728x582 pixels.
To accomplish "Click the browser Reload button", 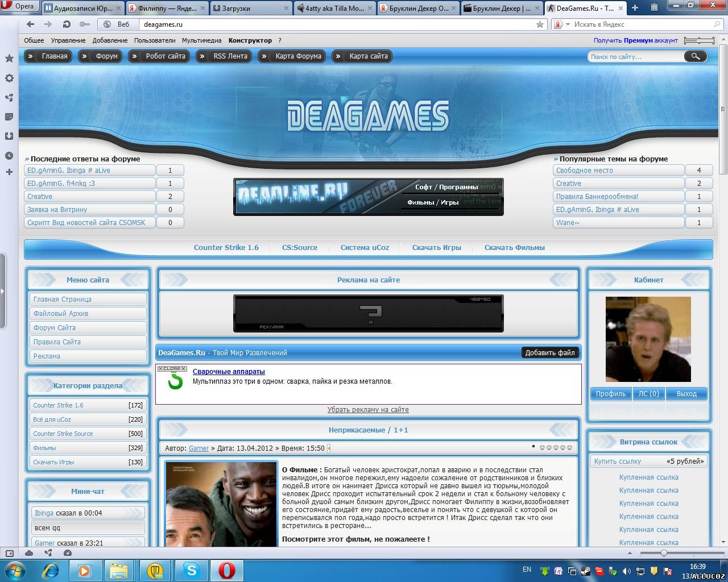I will click(67, 24).
